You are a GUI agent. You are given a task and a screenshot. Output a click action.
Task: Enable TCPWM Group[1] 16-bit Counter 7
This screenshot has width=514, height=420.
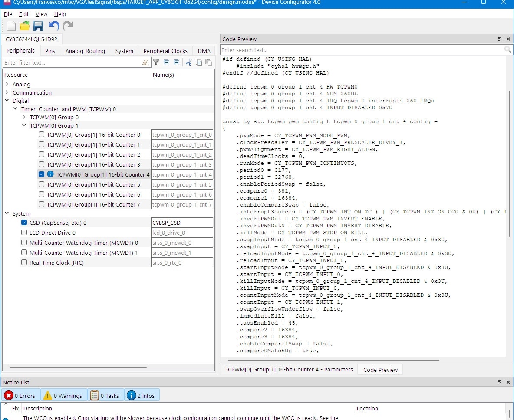pos(41,204)
